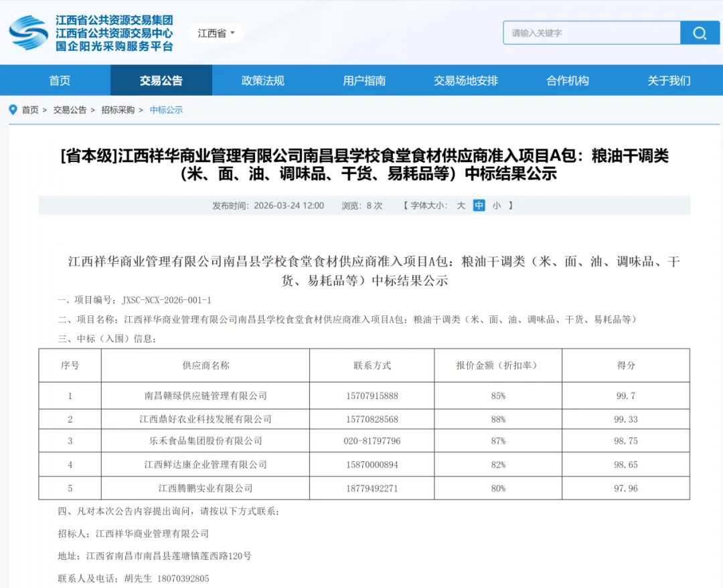Click the 联系方式 column header

[372, 365]
